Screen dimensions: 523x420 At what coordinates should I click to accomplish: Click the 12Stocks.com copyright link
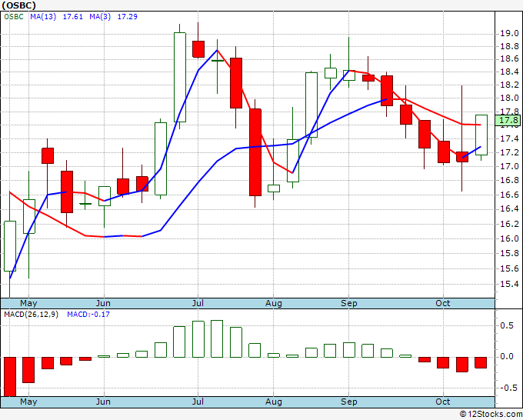tap(491, 414)
